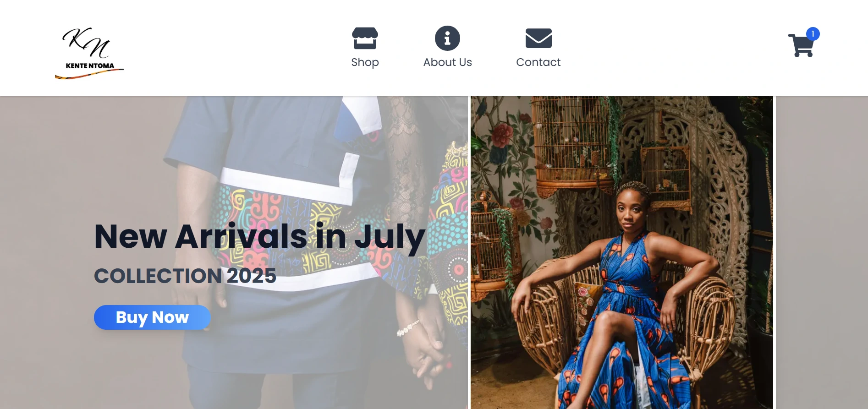The height and width of the screenshot is (409, 868).
Task: Click the KENTE NTOMA wordmark text
Action: 90,65
